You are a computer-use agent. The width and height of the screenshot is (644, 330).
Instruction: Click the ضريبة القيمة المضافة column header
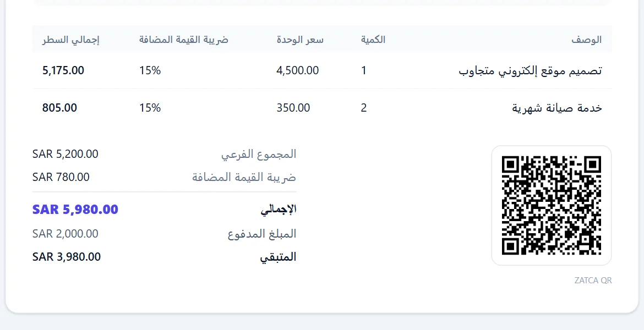[x=184, y=40]
